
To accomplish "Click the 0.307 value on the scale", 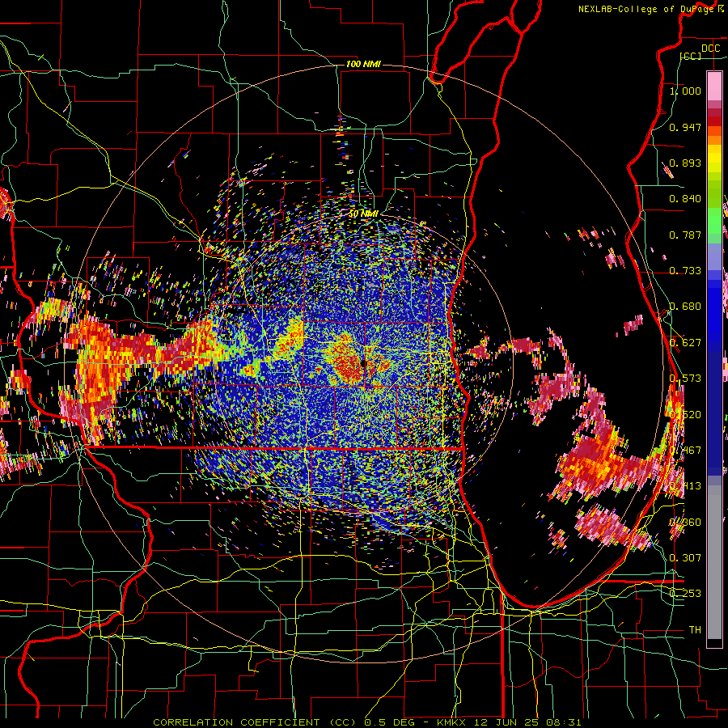I will coord(685,557).
